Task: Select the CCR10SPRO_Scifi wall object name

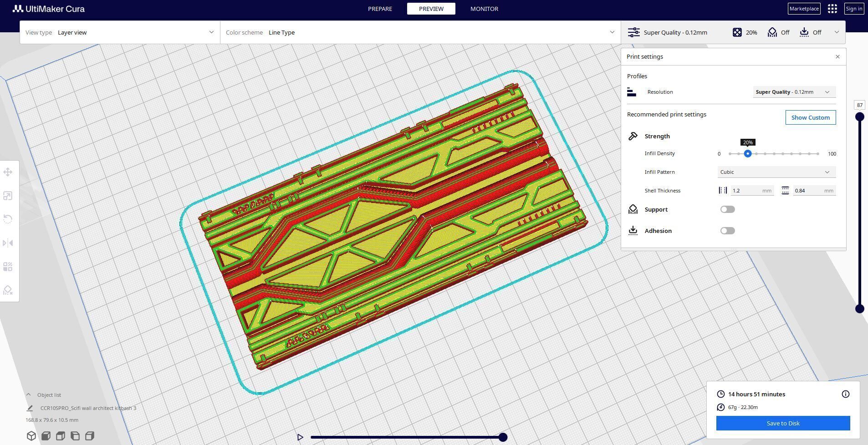Action: (x=88, y=408)
